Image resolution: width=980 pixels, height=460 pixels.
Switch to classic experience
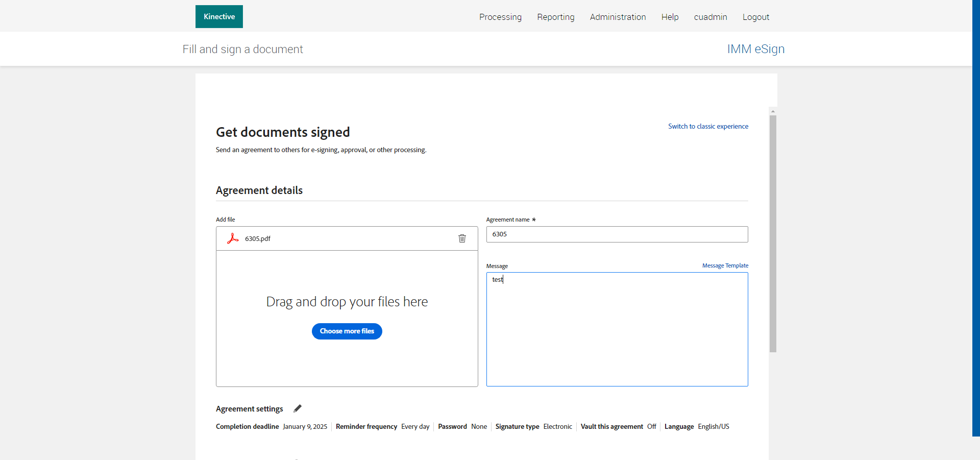tap(708, 126)
